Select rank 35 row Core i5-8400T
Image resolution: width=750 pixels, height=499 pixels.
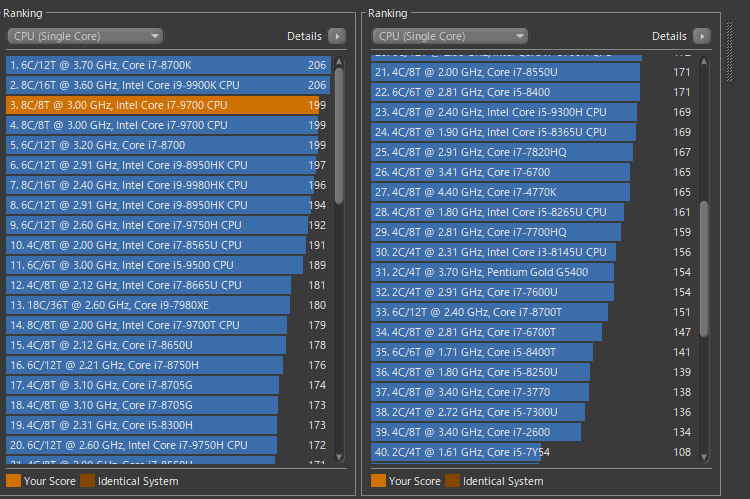(x=533, y=353)
